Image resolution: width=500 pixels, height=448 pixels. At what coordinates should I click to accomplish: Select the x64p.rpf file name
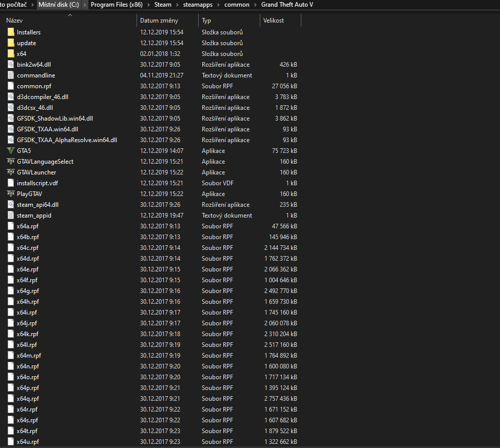(28, 388)
